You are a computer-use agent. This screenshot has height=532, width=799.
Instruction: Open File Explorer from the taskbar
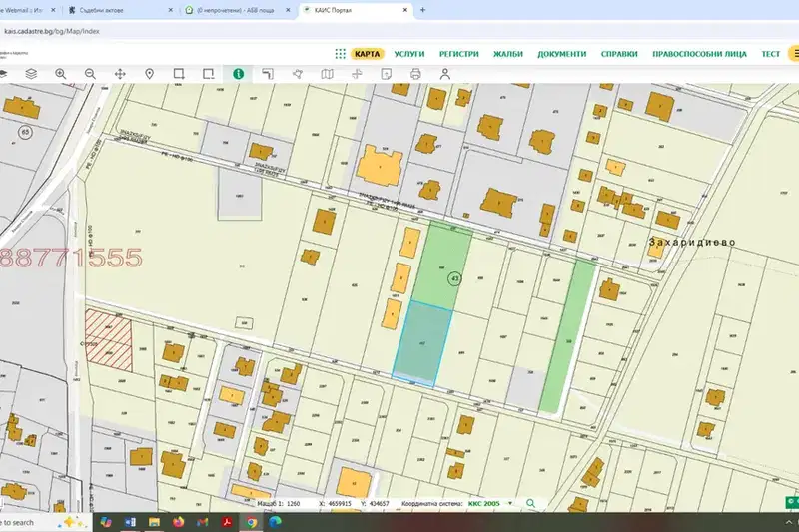tap(154, 522)
